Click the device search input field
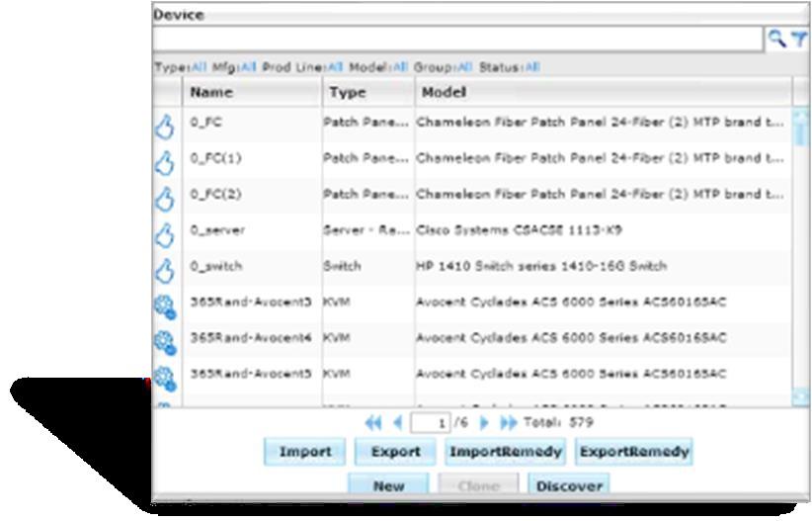The width and height of the screenshot is (812, 521). [x=457, y=39]
